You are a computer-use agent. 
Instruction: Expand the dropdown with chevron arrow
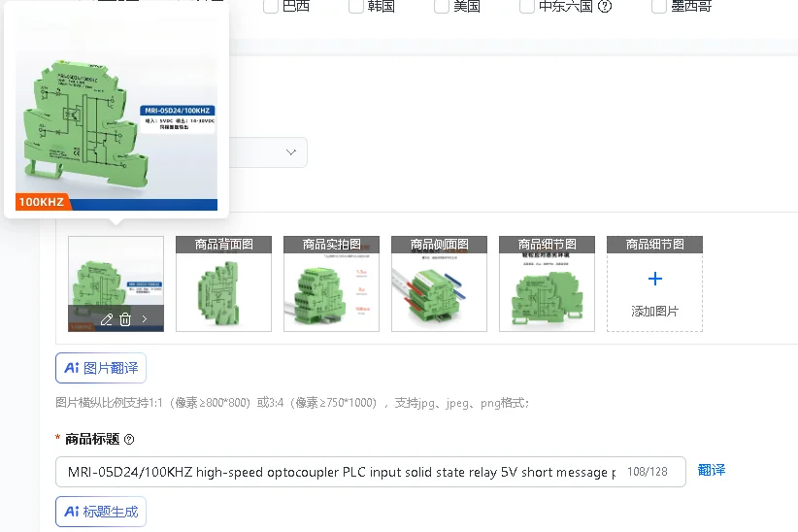tap(291, 152)
